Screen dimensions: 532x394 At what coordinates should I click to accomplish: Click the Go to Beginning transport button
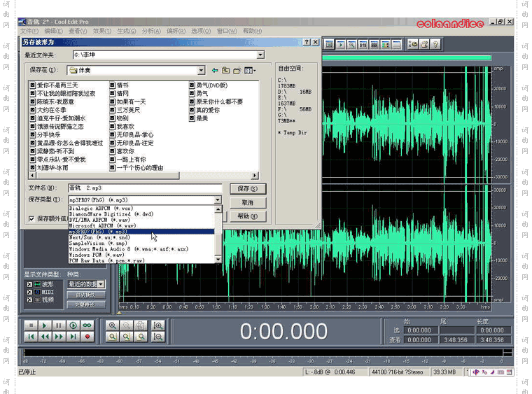point(31,337)
